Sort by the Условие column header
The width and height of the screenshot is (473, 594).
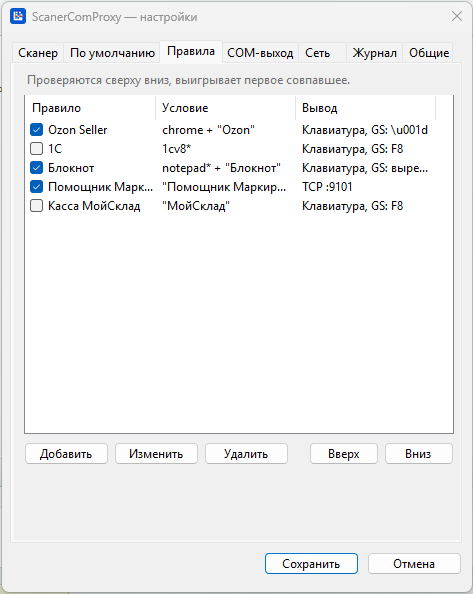[225, 108]
